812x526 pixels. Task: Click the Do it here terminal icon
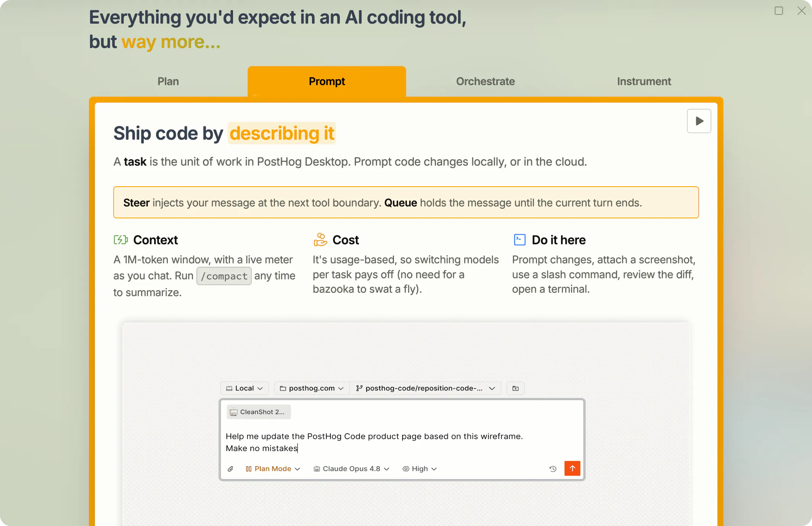519,240
